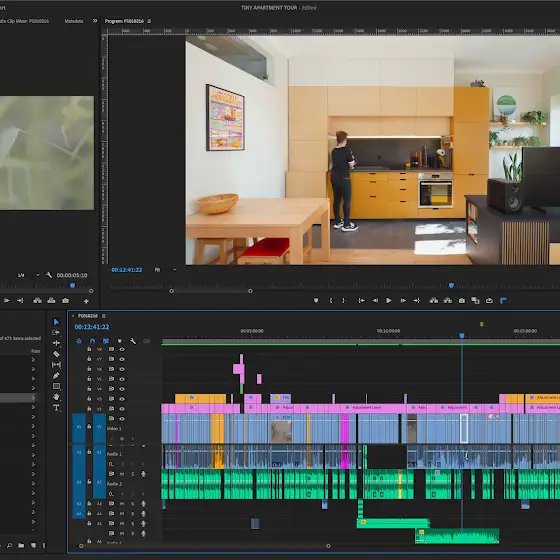Play the Program monitor sequence
The width and height of the screenshot is (560, 560).
389,301
